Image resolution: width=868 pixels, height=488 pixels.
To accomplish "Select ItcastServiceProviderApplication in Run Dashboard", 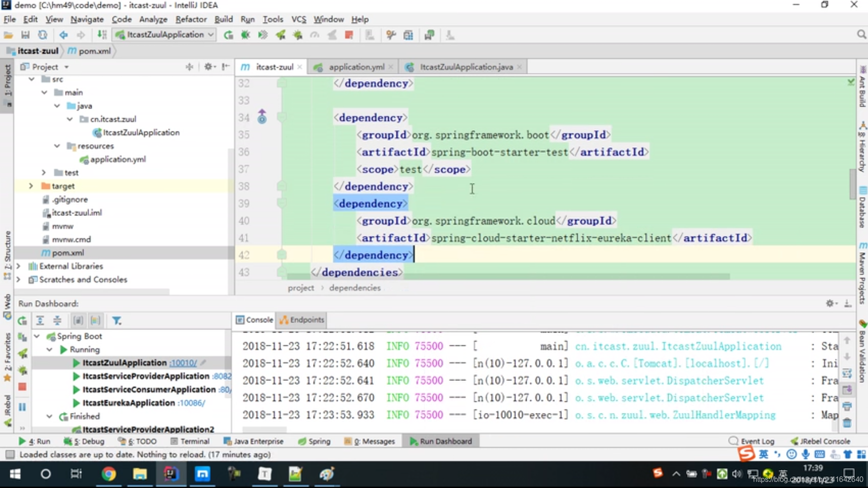I will click(146, 376).
